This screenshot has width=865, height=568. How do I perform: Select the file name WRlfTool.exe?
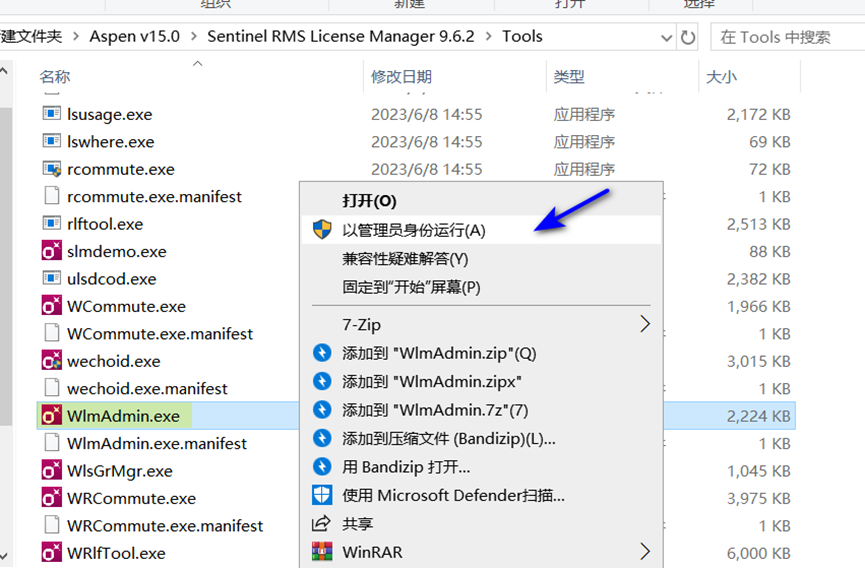(x=116, y=553)
